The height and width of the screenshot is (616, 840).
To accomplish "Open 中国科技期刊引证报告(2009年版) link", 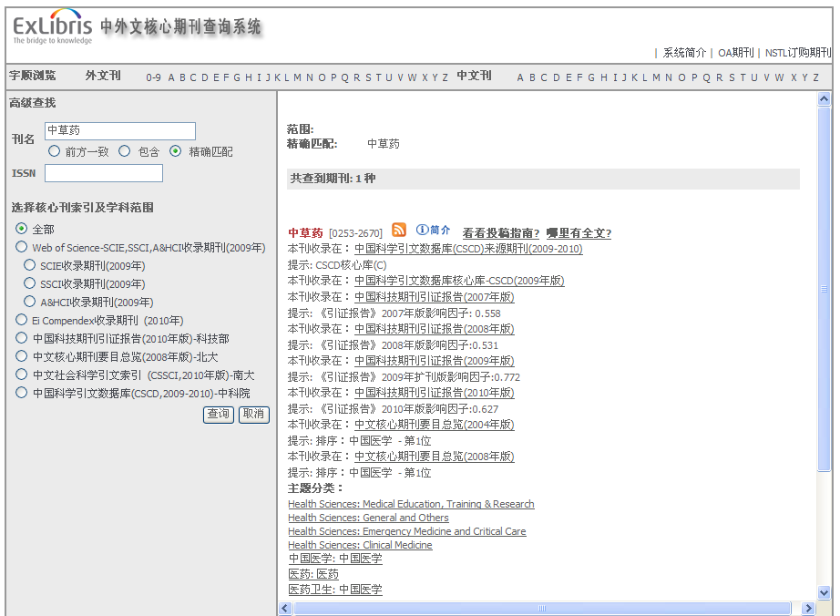I will tap(434, 361).
